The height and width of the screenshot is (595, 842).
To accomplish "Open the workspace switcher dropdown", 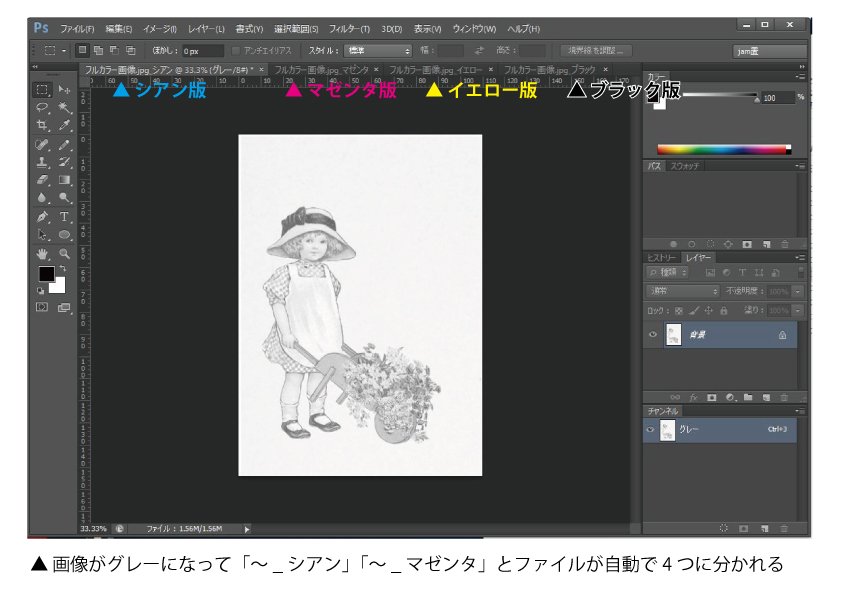I will [x=770, y=51].
